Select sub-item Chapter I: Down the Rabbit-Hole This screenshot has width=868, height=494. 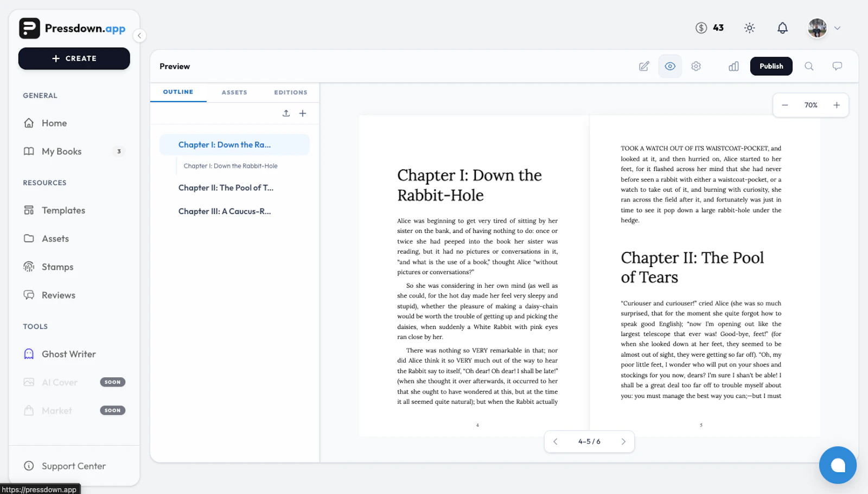coord(231,166)
